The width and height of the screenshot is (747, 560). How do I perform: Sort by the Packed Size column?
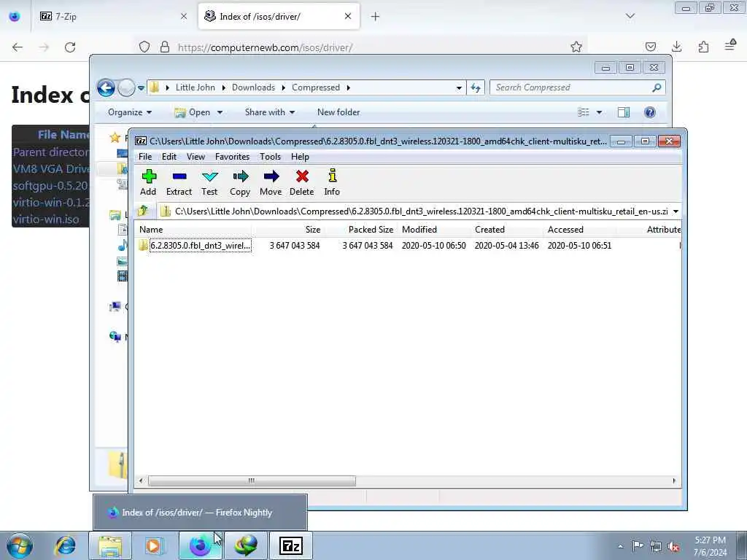point(360,230)
